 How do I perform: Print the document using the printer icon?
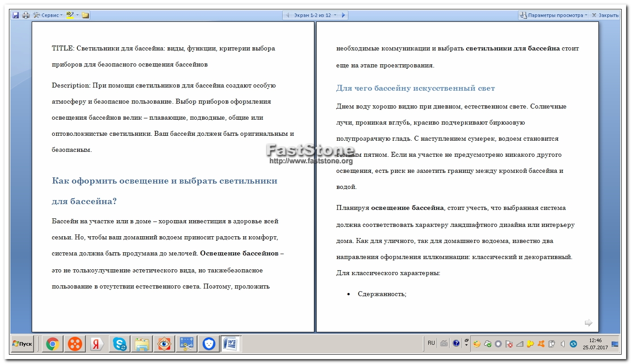coord(26,15)
